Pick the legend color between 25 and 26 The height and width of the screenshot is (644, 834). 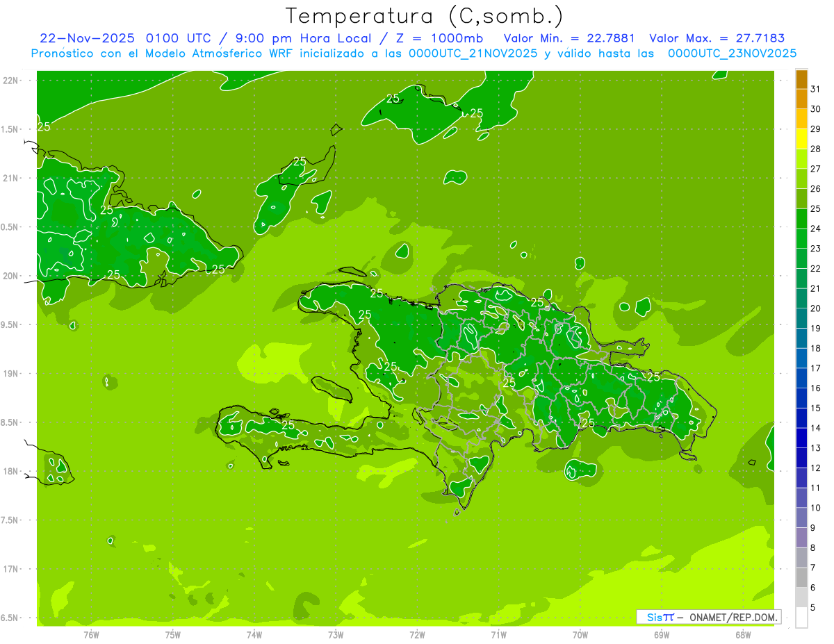(x=801, y=199)
